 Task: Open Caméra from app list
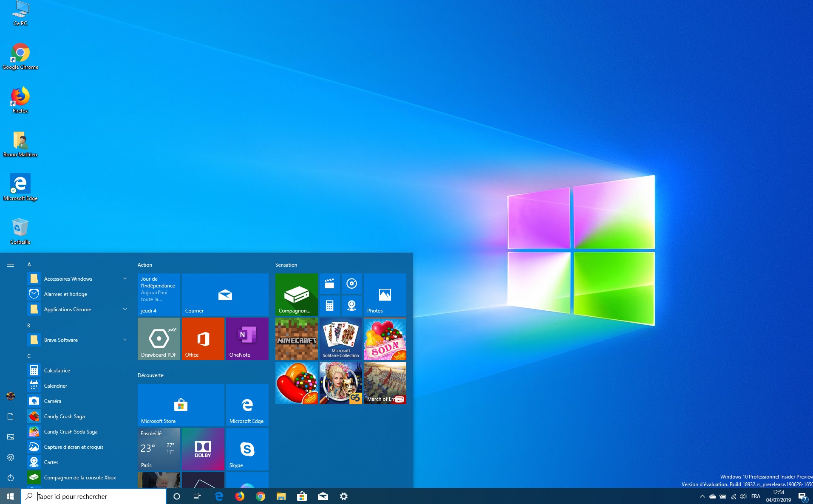pyautogui.click(x=78, y=401)
